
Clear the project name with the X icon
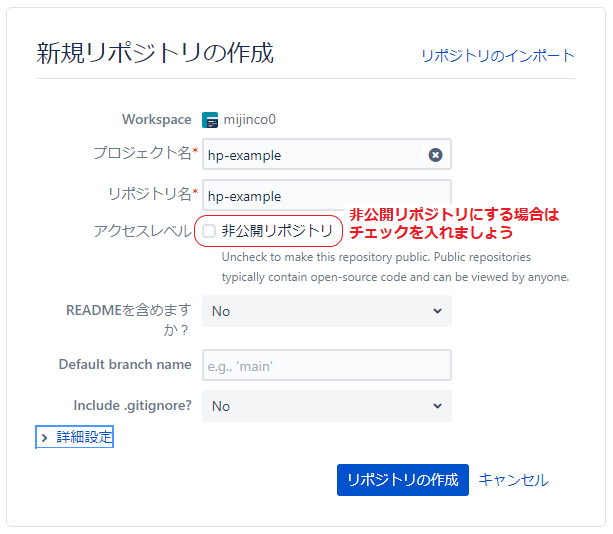pos(435,155)
